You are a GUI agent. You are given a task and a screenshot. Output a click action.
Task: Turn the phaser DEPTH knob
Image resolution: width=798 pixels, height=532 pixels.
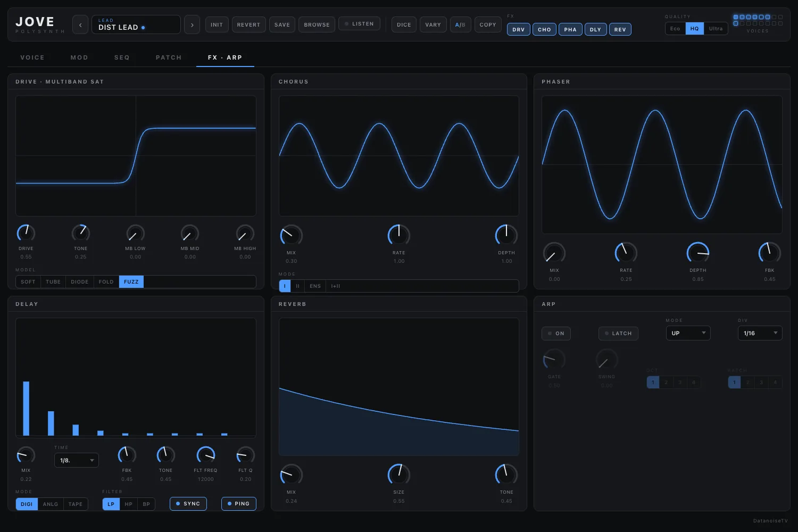click(x=698, y=253)
